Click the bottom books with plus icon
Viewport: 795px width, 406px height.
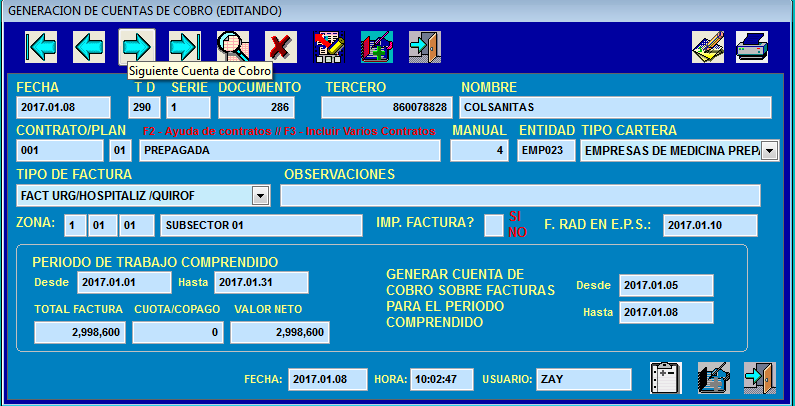coord(714,378)
